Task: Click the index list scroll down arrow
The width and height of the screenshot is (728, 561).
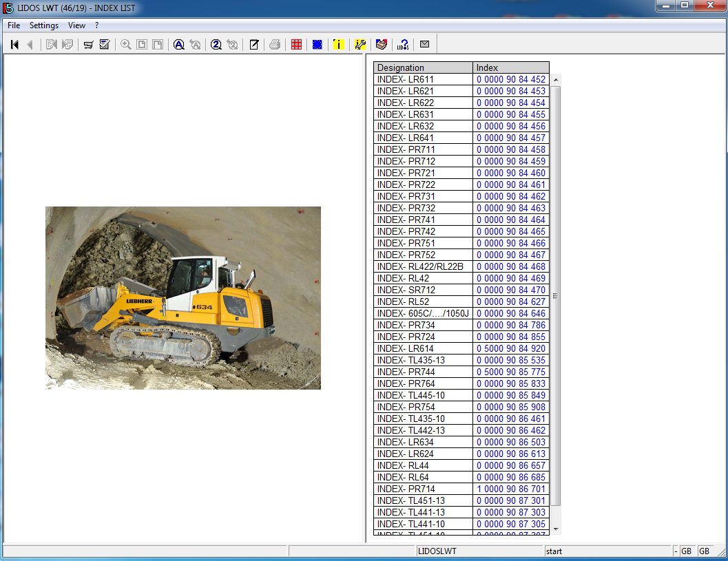Action: pos(556,529)
